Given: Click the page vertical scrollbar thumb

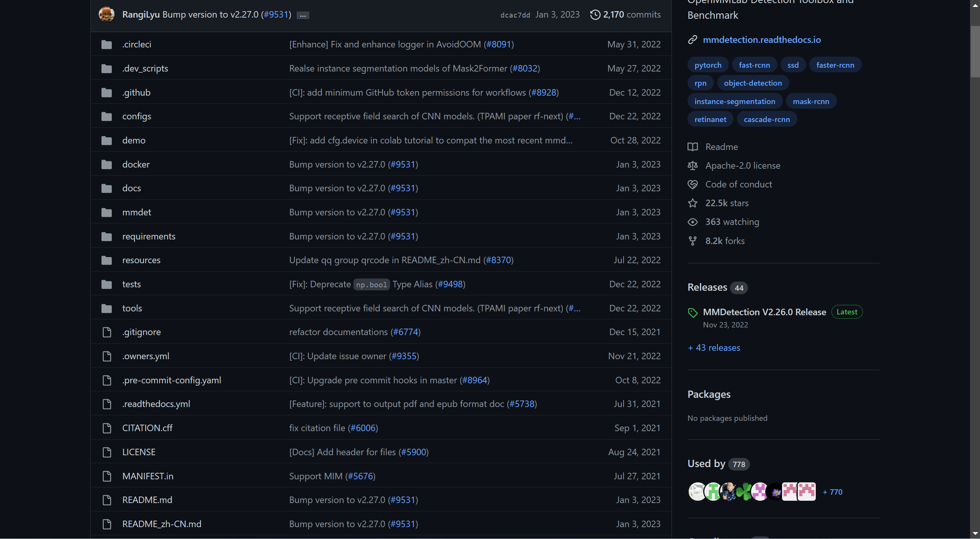Looking at the screenshot, I should click(x=975, y=52).
